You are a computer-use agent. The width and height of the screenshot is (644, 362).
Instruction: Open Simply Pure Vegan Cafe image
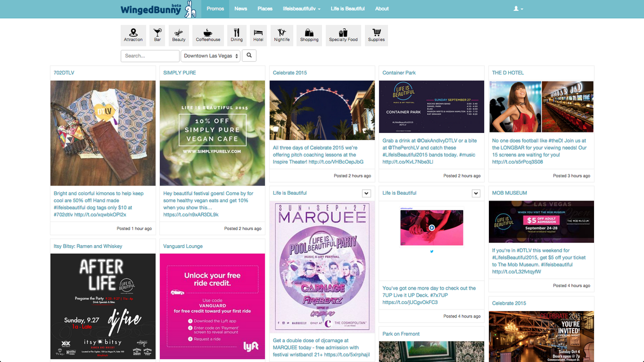pyautogui.click(x=213, y=133)
